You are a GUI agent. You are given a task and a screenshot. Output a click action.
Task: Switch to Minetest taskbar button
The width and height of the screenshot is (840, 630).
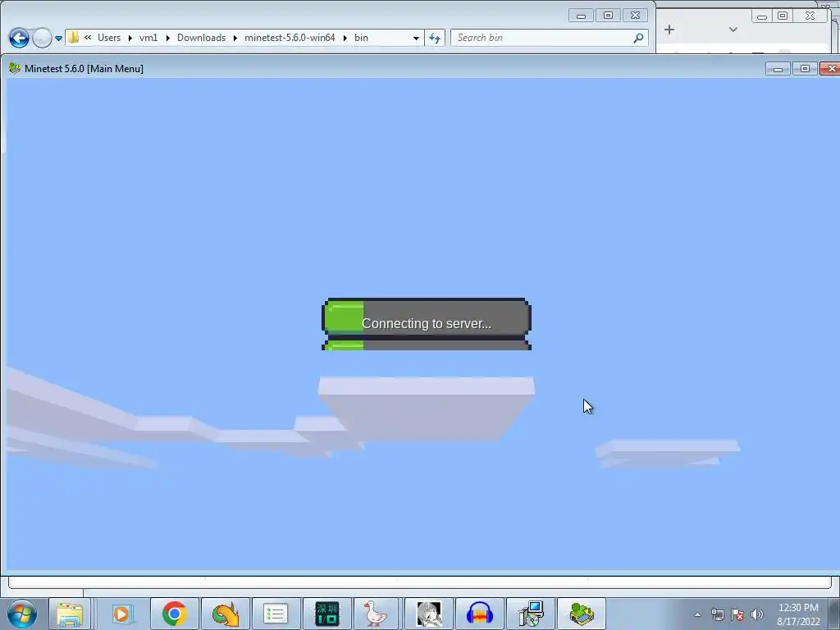[582, 614]
